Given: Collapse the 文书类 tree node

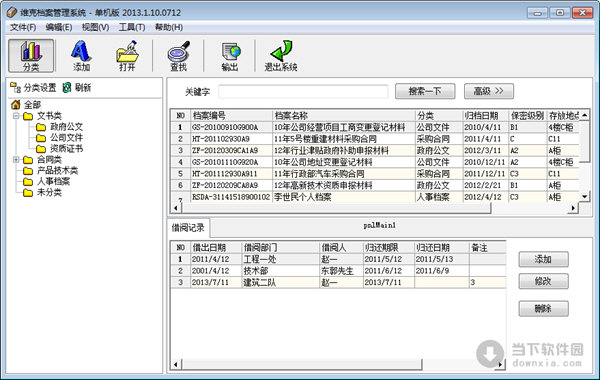Looking at the screenshot, I should [16, 116].
